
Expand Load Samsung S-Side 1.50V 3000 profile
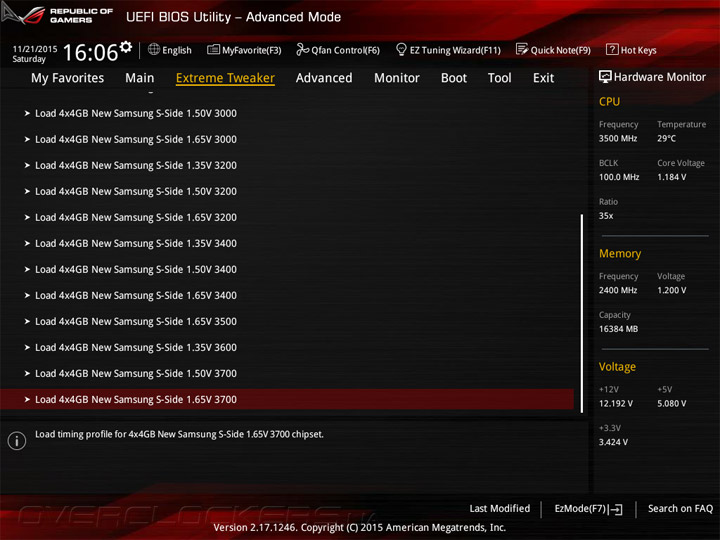287,113
